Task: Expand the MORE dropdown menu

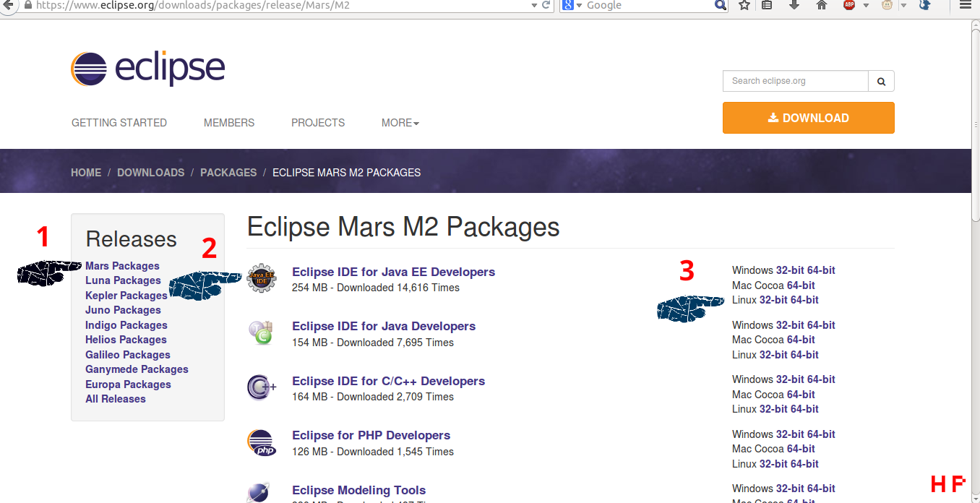Action: click(x=400, y=123)
